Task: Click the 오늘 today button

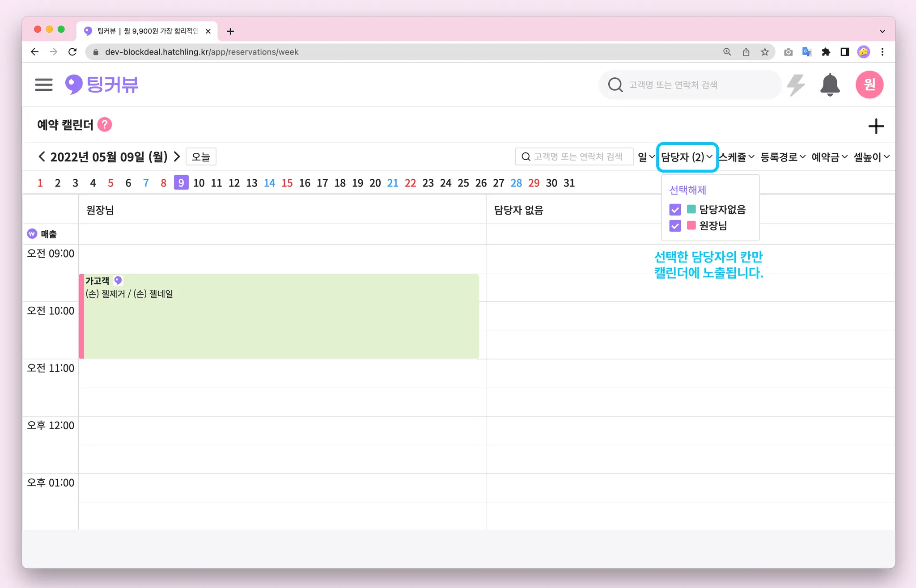Action: pos(201,157)
